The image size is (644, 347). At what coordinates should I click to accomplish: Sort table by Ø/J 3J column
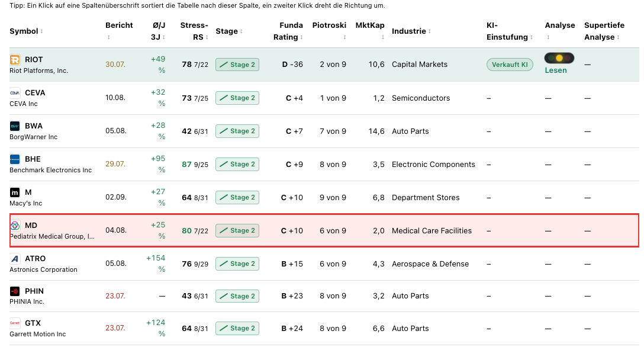pos(158,31)
